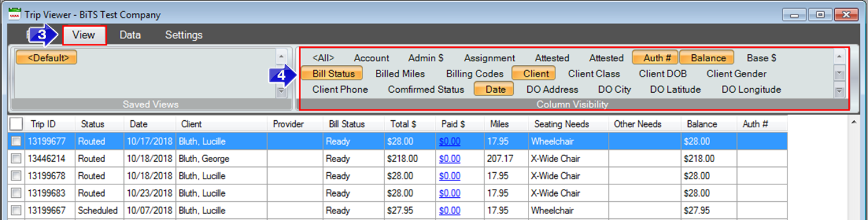
Task: Enable the Client DOB column
Action: click(663, 74)
